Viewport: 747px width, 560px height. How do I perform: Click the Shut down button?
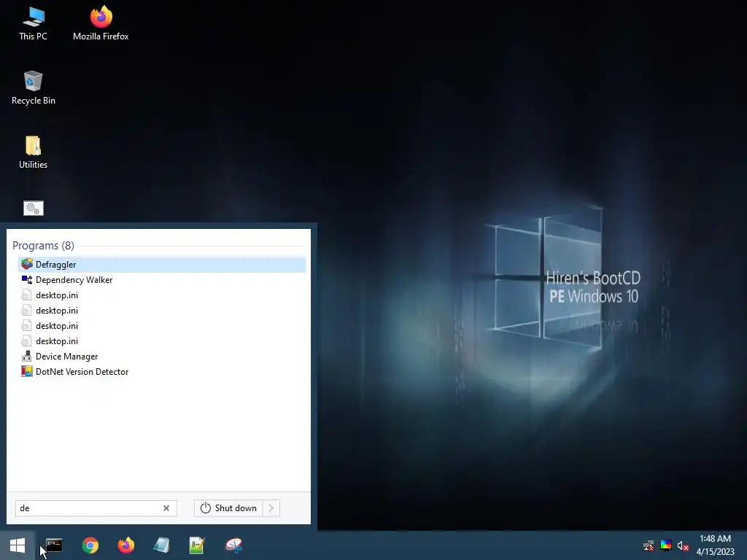click(x=228, y=508)
